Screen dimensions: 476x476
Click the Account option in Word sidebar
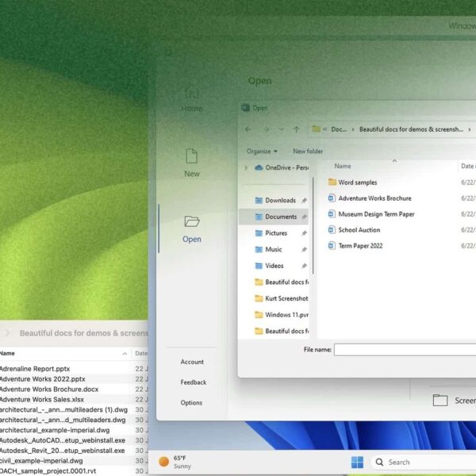pos(192,362)
